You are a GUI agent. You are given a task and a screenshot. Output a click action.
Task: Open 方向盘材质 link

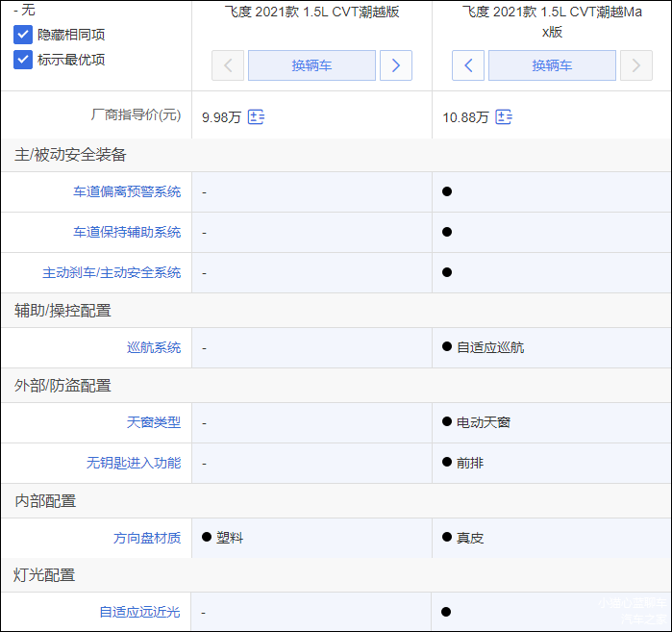point(147,538)
